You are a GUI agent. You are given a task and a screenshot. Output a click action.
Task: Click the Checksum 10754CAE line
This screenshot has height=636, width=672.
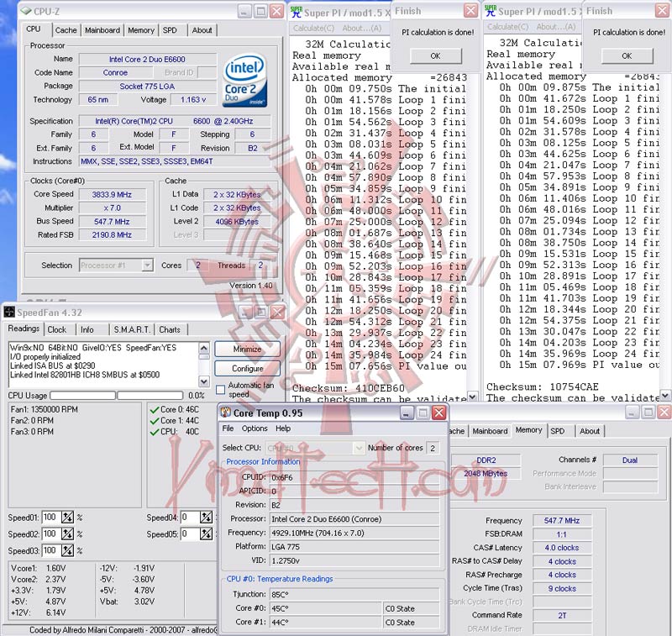(x=542, y=386)
